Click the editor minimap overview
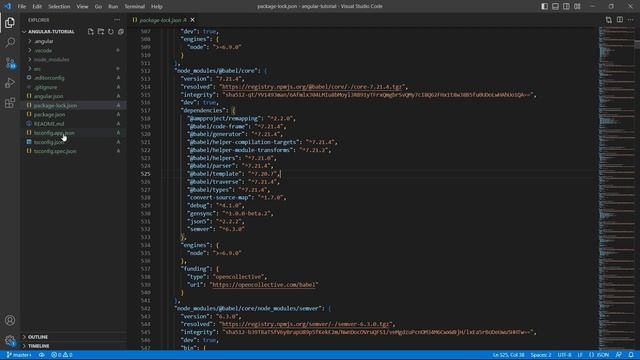This screenshot has height=360, width=640. point(616,188)
